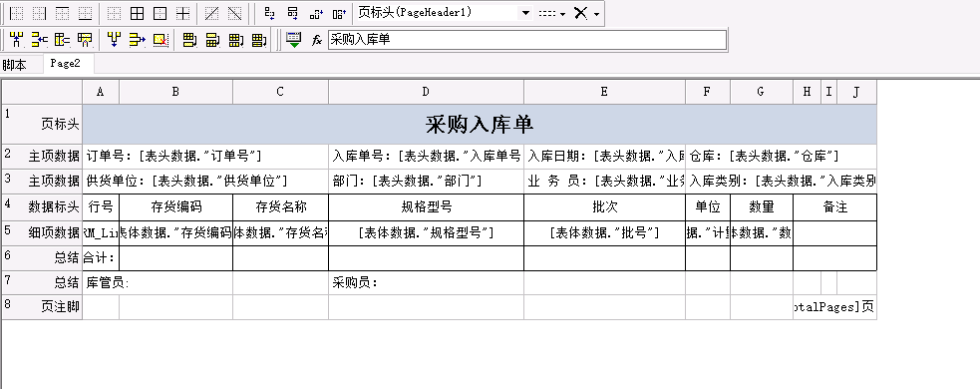Click the large-box icon with up arrow left of band selector
980x389 pixels.
pos(339,13)
